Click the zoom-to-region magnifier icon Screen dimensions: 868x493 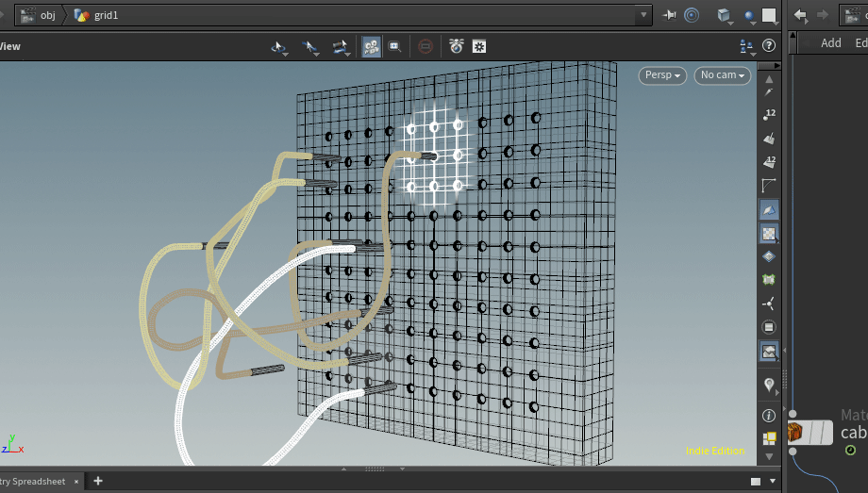(394, 46)
